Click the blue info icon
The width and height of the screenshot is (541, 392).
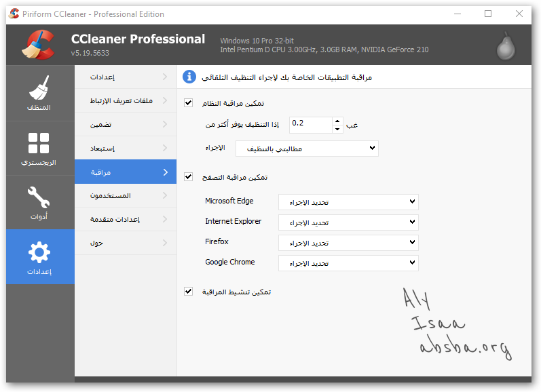point(189,77)
